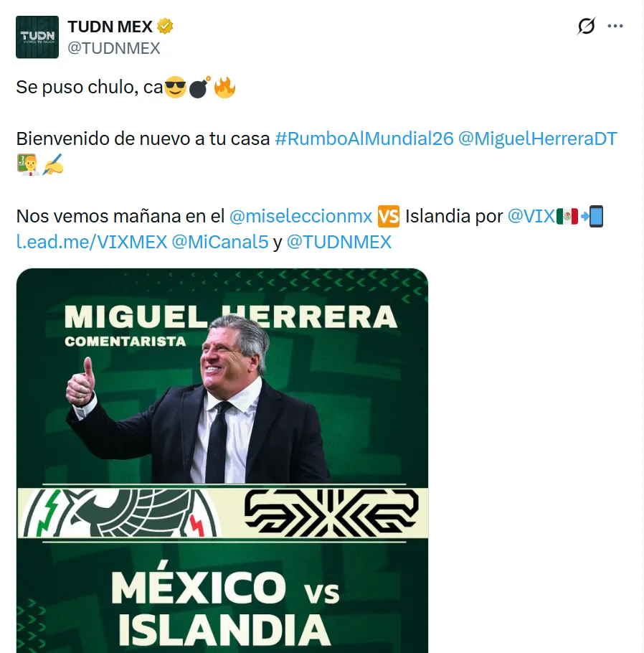The height and width of the screenshot is (653, 644).
Task: Click the writing hand emoji
Action: tap(53, 164)
